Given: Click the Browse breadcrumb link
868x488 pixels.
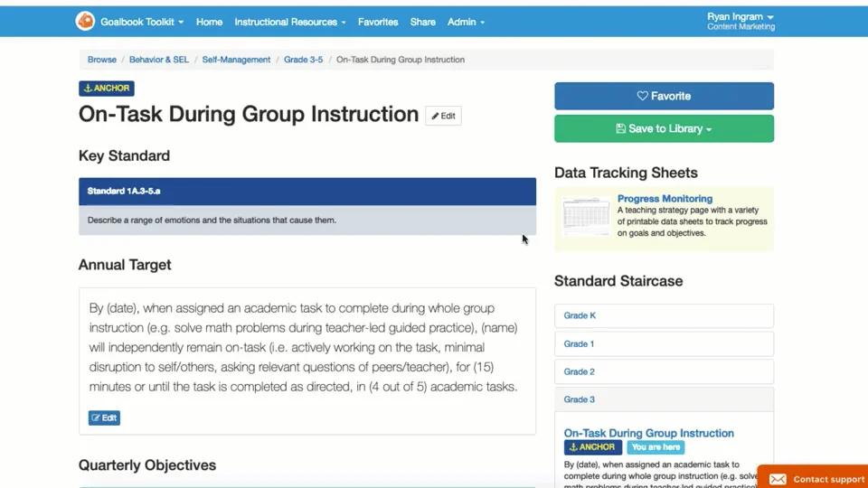Looking at the screenshot, I should tap(102, 60).
